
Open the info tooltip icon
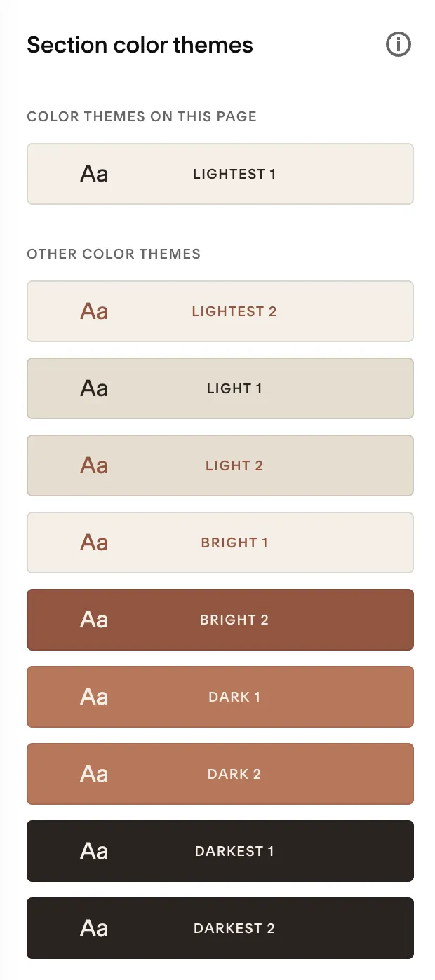click(x=398, y=44)
